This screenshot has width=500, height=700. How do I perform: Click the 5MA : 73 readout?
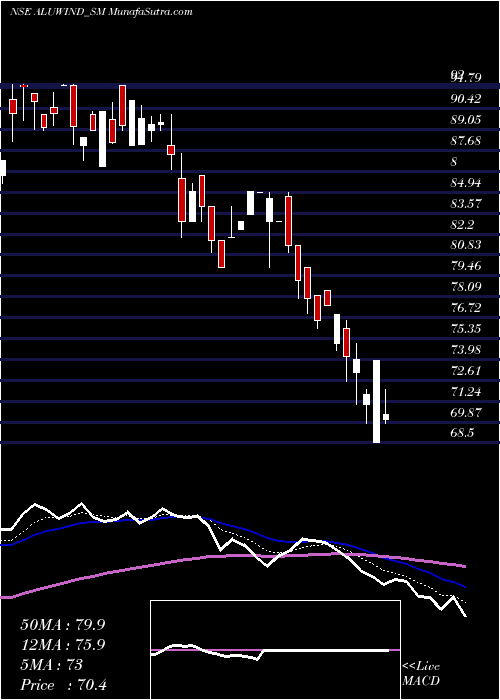click(51, 665)
